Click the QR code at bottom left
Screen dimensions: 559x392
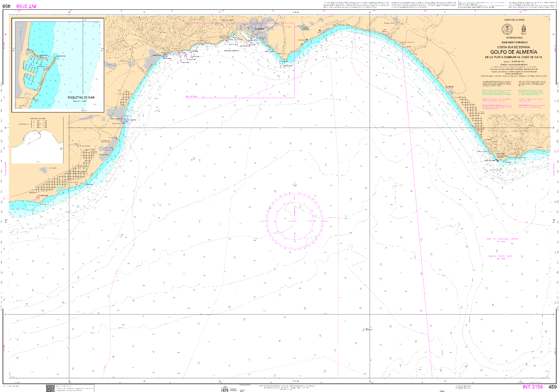pos(50,388)
